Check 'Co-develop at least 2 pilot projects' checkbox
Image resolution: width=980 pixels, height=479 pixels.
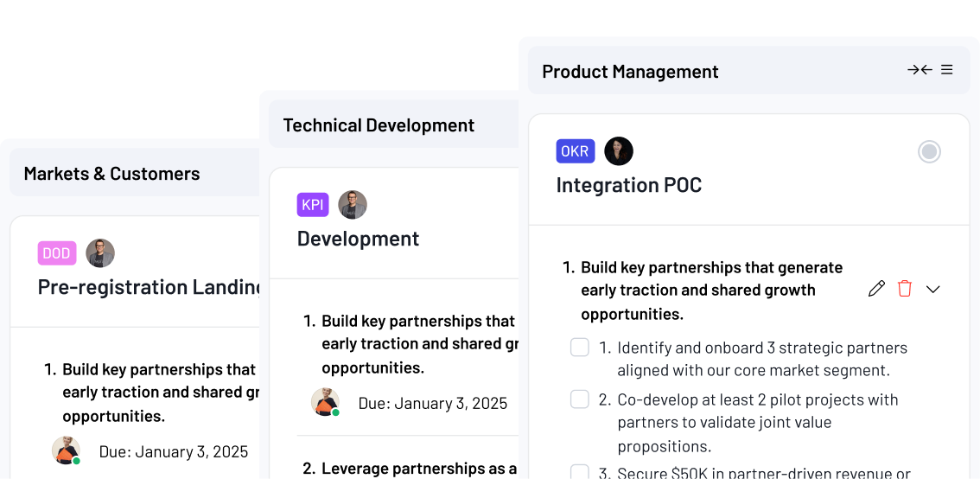pyautogui.click(x=580, y=399)
